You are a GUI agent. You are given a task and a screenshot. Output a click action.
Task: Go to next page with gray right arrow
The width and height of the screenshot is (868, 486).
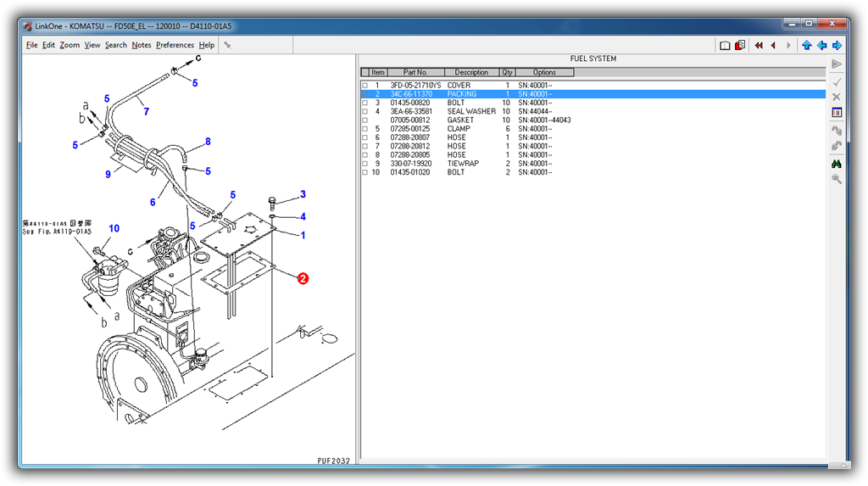point(789,46)
